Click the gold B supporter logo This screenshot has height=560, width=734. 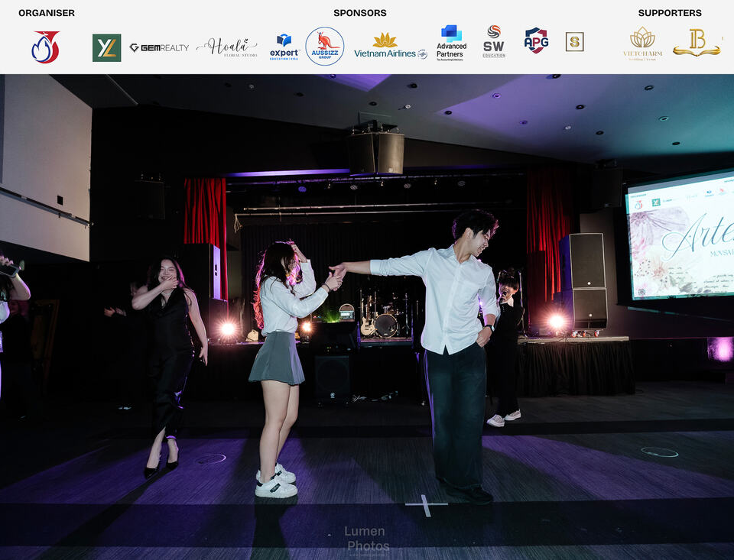coord(697,43)
